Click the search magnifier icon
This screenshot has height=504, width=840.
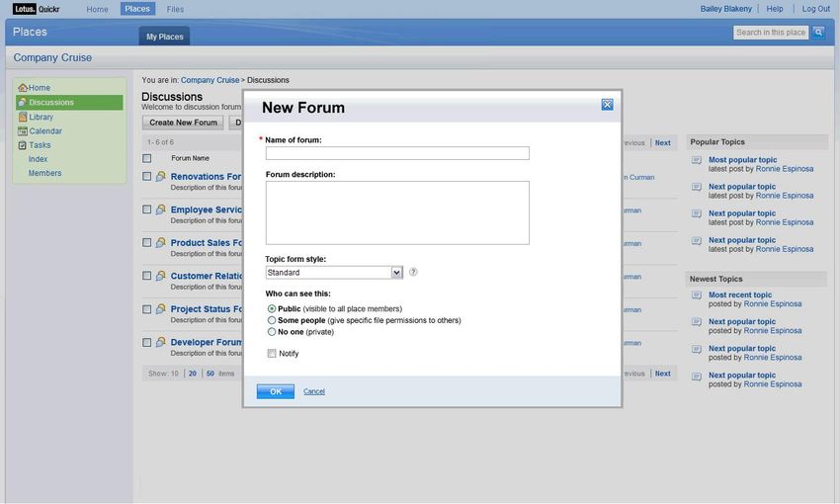pos(818,33)
